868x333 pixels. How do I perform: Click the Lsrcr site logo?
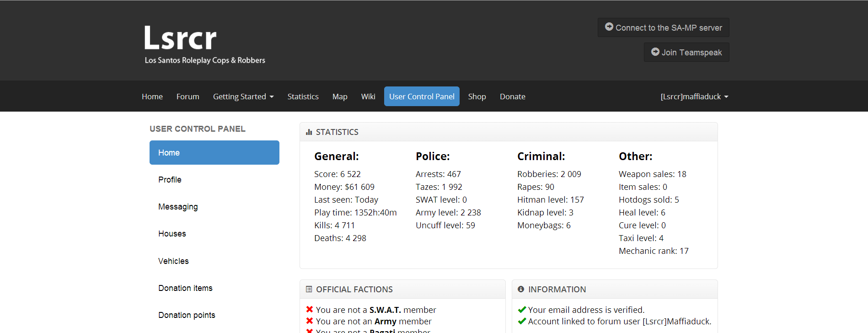point(204,44)
